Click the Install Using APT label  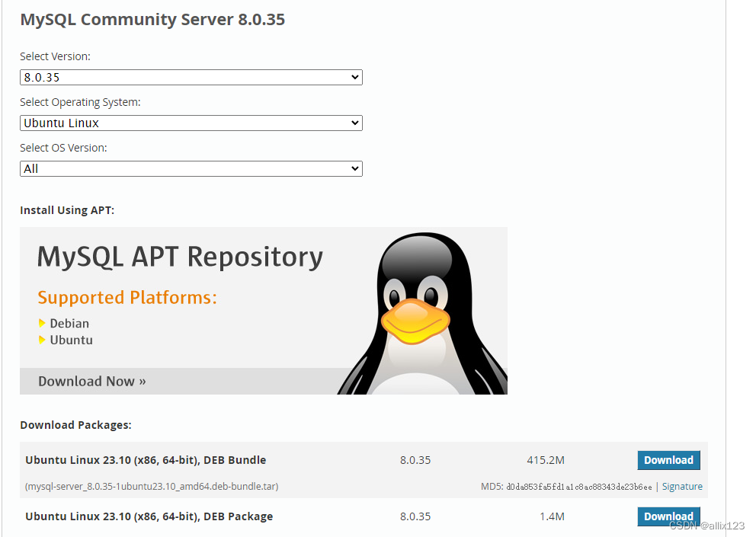[x=66, y=209]
